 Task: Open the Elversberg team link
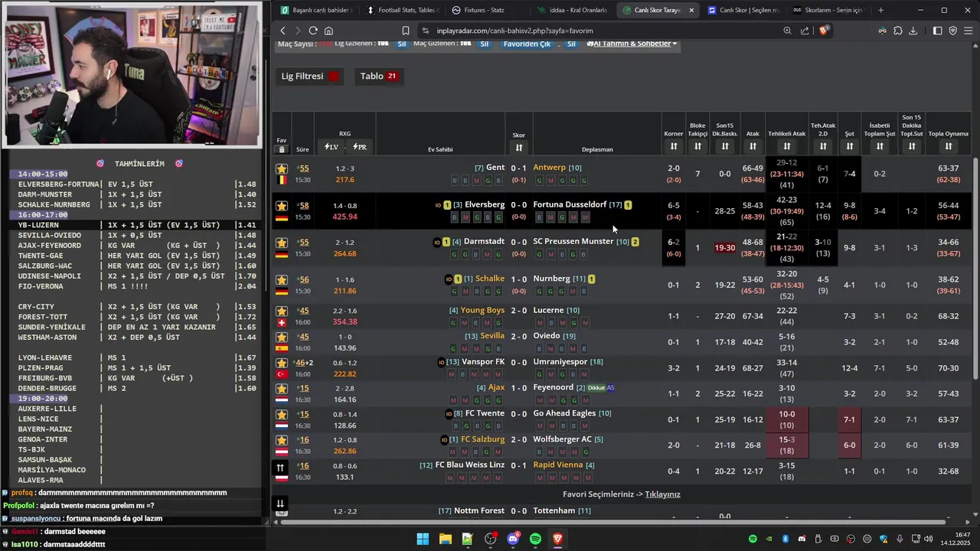tap(485, 205)
